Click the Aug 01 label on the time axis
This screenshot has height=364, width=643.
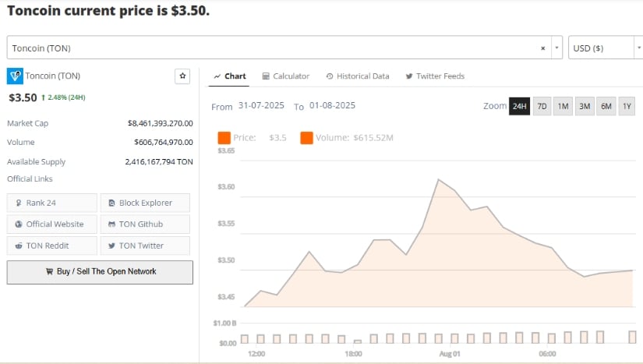[450, 354]
